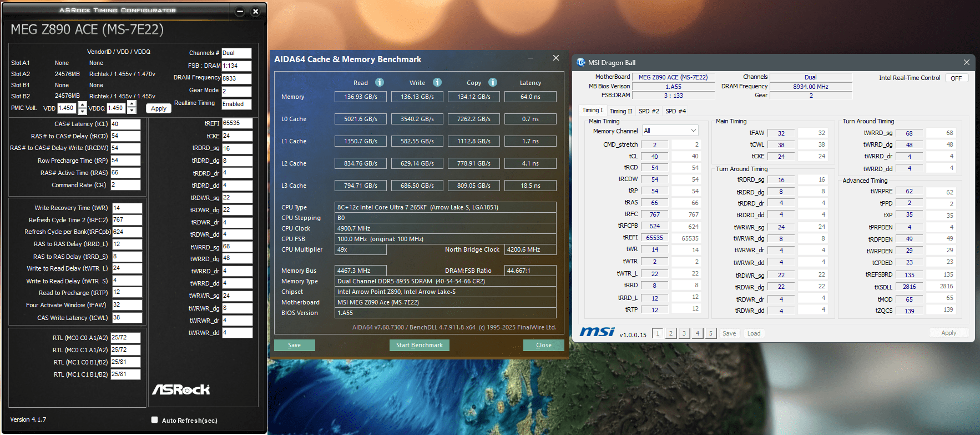
Task: Decrease VDDQ voltage with the down arrow
Action: tap(132, 111)
